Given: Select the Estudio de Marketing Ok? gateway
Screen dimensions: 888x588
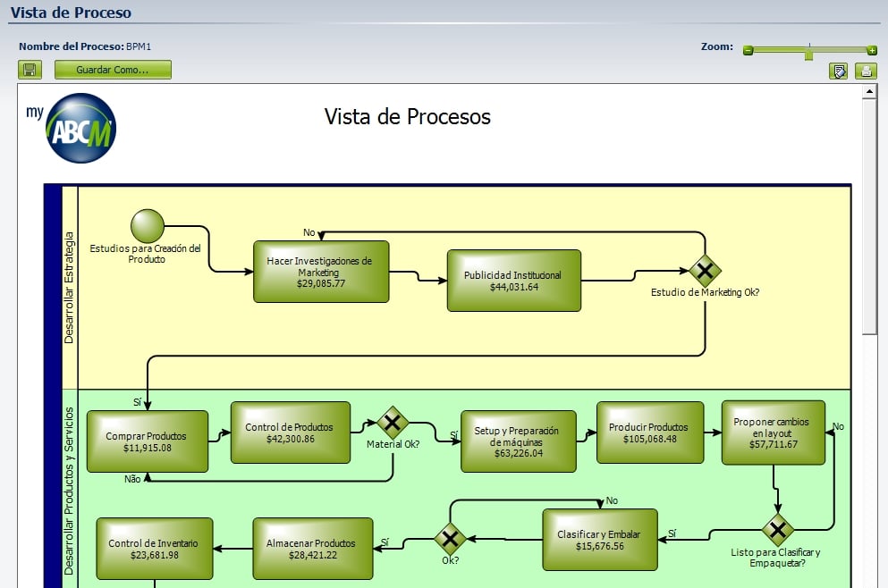Looking at the screenshot, I should click(x=705, y=271).
